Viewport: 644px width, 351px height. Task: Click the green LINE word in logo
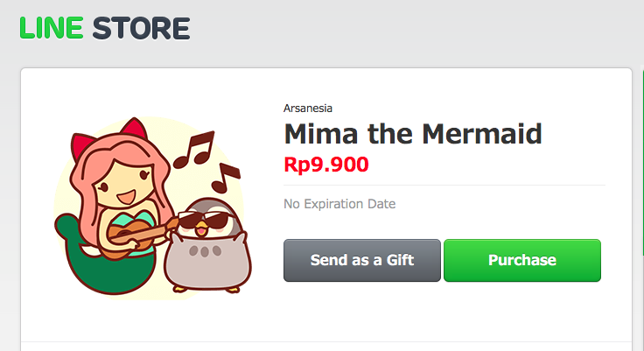click(51, 28)
